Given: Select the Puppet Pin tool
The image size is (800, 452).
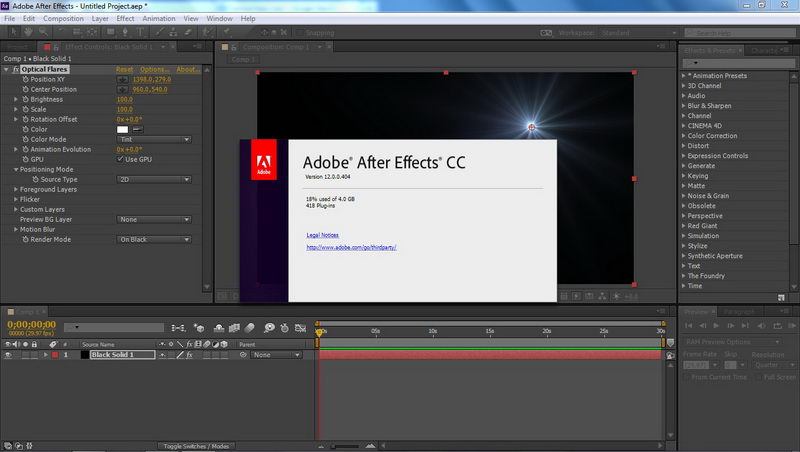Looking at the screenshot, I should pos(226,32).
